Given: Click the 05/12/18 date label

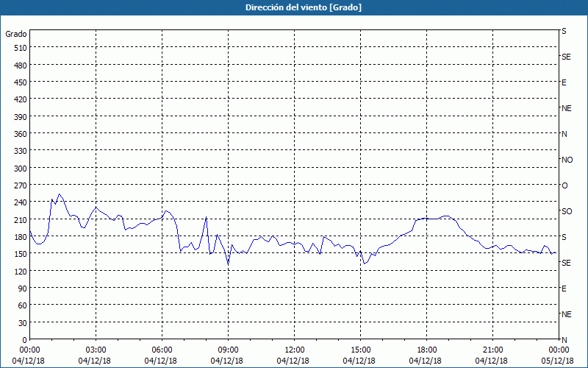Looking at the screenshot, I should point(558,361).
